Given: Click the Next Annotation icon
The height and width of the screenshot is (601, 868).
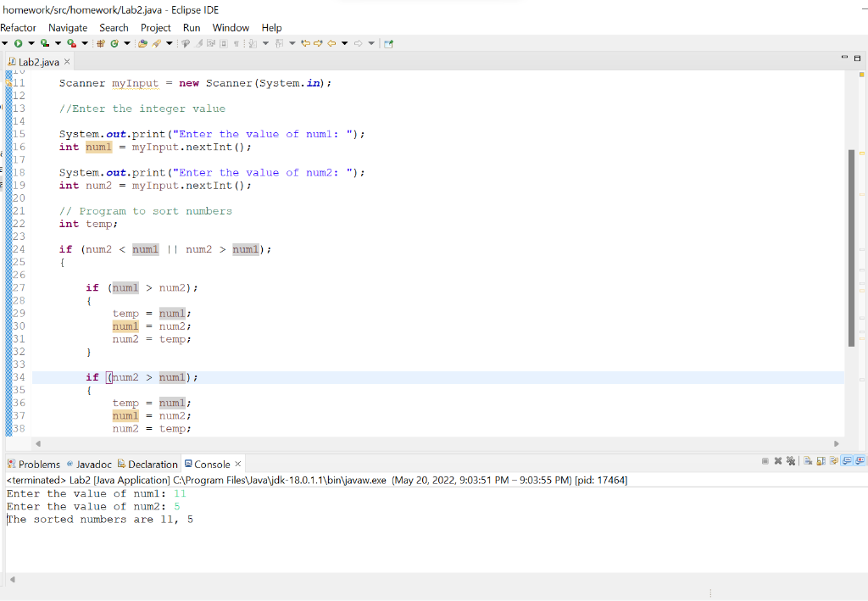Looking at the screenshot, I should click(x=253, y=43).
